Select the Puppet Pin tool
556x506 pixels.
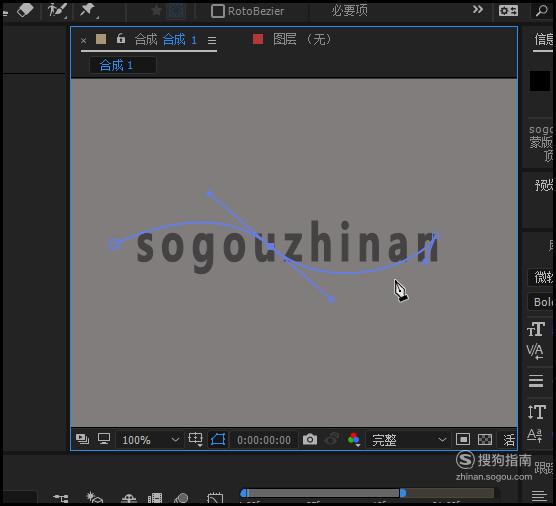pos(88,11)
